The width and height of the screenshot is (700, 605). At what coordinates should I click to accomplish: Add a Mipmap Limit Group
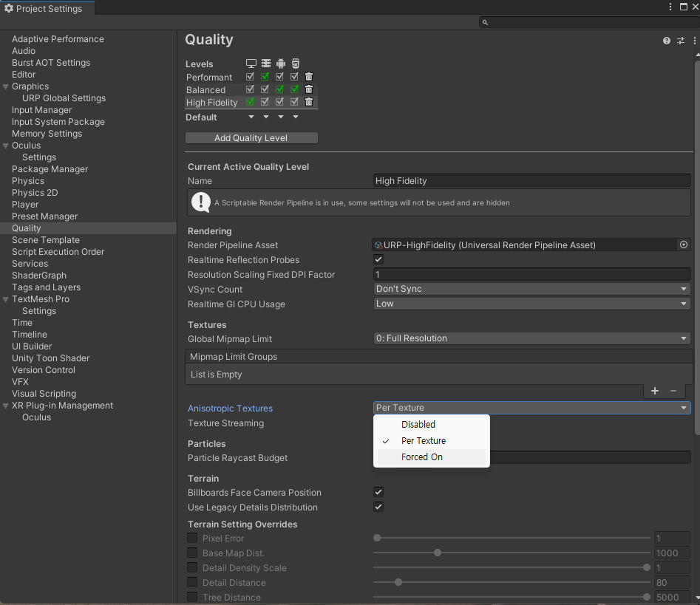coord(654,391)
